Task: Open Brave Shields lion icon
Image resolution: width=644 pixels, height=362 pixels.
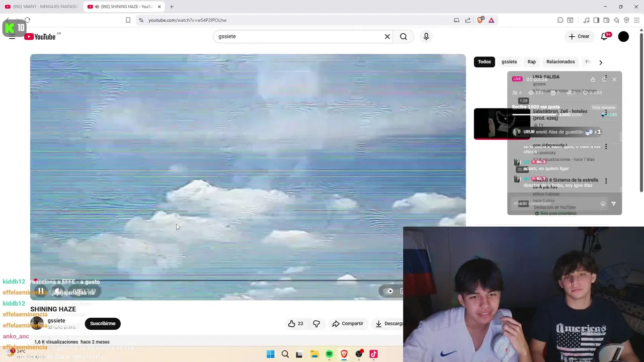Action: click(480, 20)
